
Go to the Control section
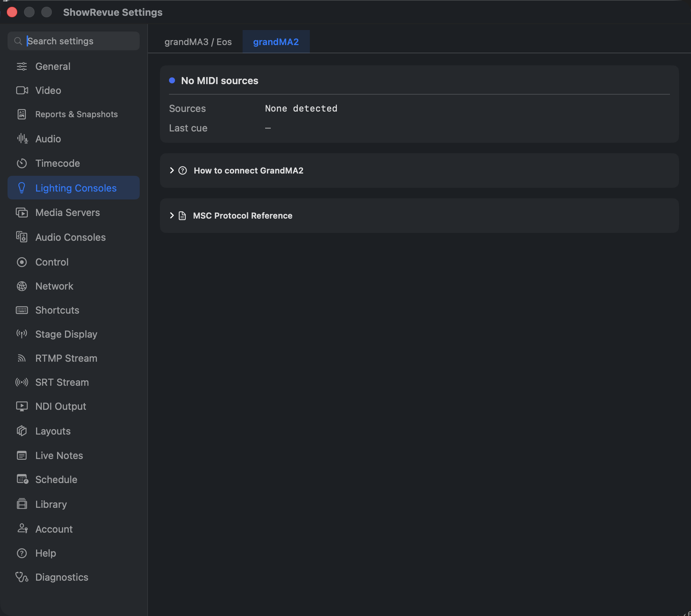(73, 262)
